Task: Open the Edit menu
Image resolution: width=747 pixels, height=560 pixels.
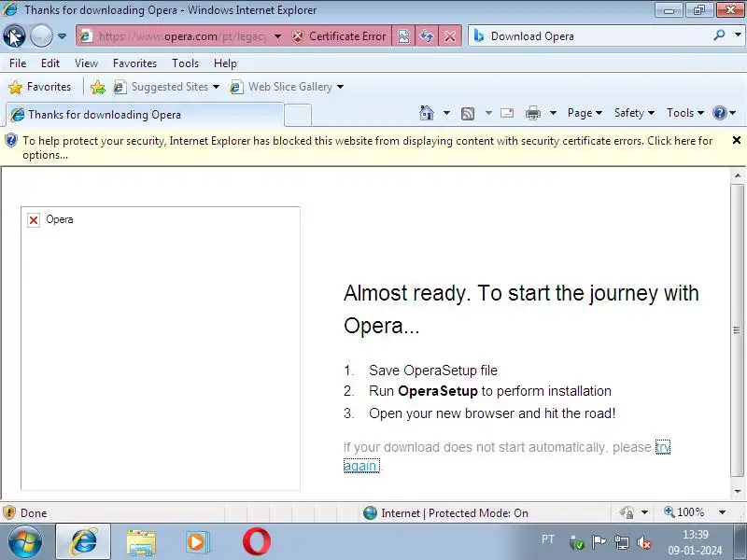Action: (50, 63)
